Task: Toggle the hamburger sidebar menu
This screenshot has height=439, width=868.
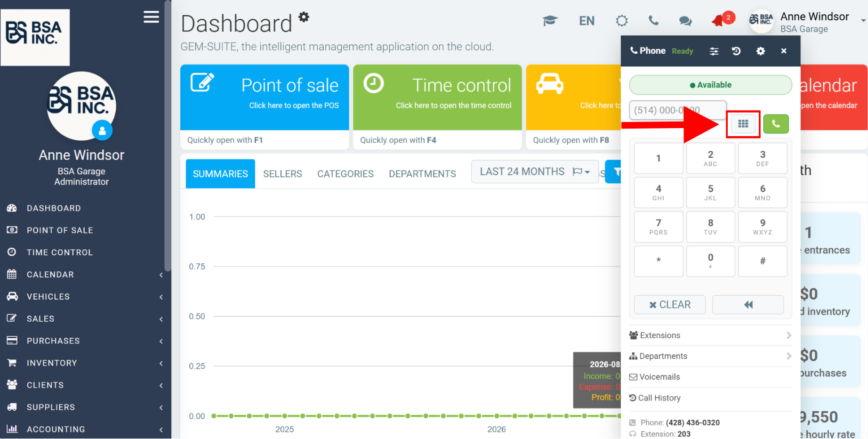Action: point(151,17)
